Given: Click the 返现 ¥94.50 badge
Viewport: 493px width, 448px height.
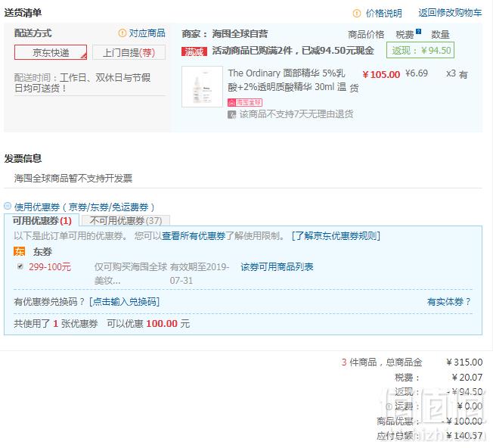Looking at the screenshot, I should [x=420, y=51].
